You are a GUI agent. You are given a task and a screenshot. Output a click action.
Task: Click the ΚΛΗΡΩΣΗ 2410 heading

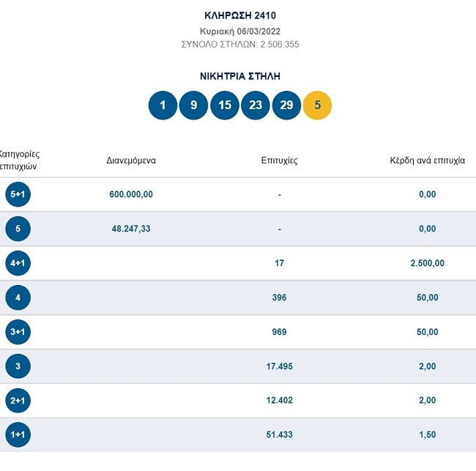click(240, 15)
